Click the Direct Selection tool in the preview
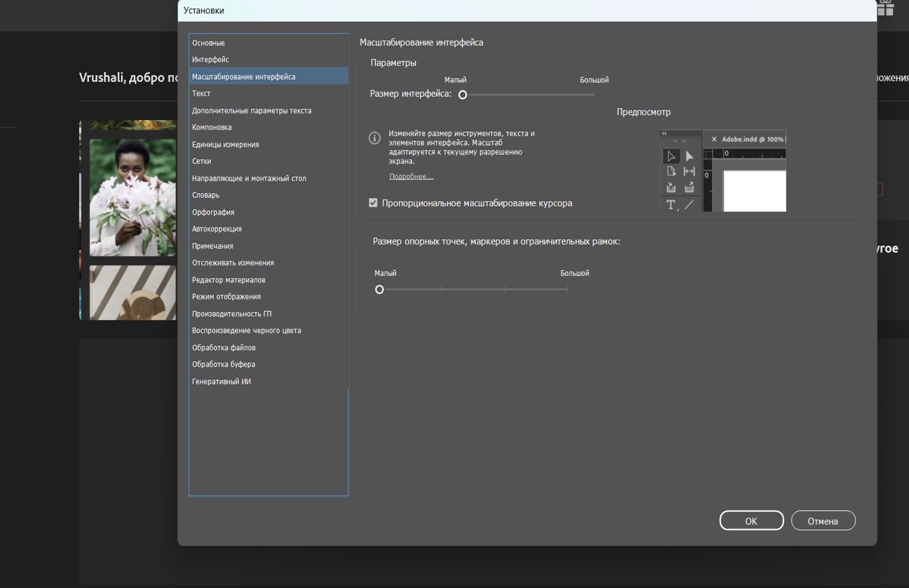Screen dimensions: 909x588 [x=689, y=156]
